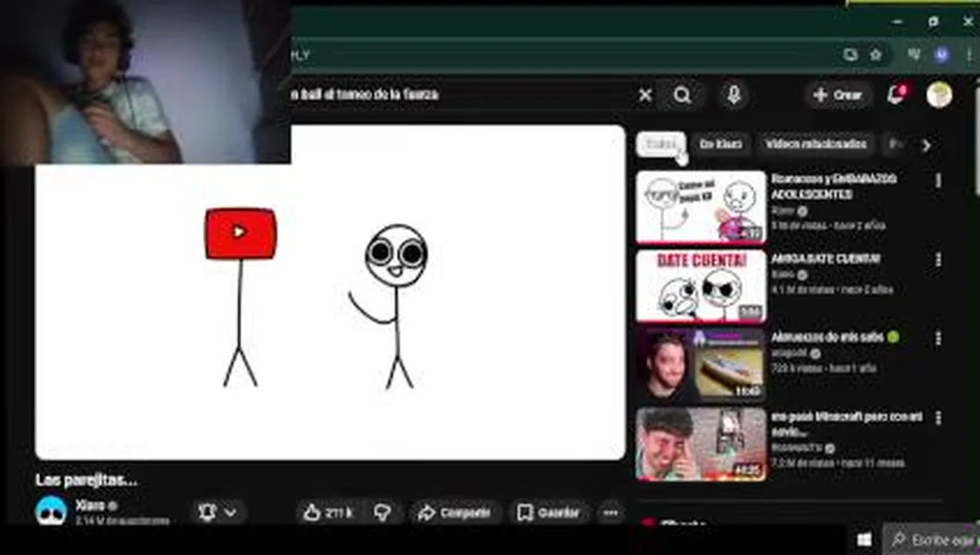Screen dimensions: 980x555
Task: Click the magnifier search button
Action: click(682, 95)
